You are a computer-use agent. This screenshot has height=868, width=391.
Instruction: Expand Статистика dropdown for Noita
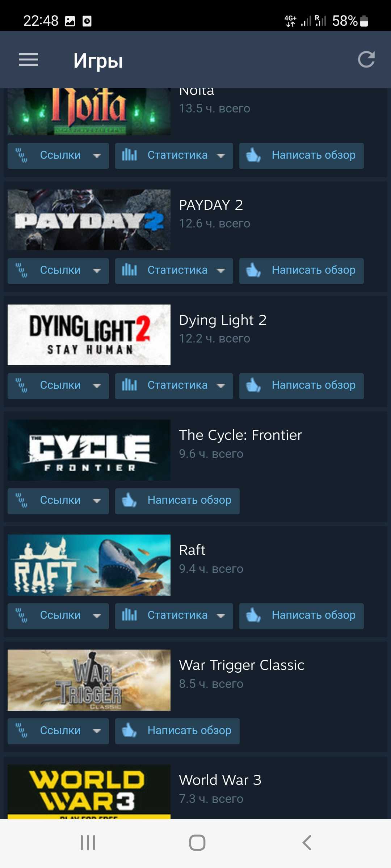(174, 156)
